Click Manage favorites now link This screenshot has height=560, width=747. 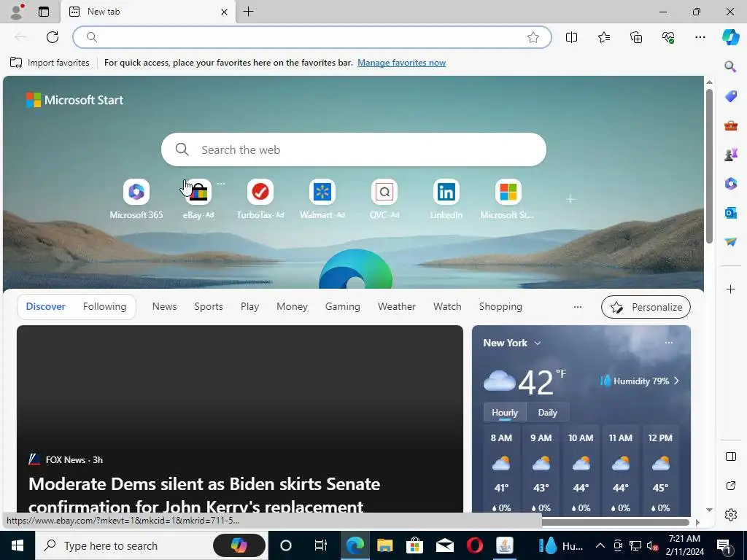pos(401,63)
